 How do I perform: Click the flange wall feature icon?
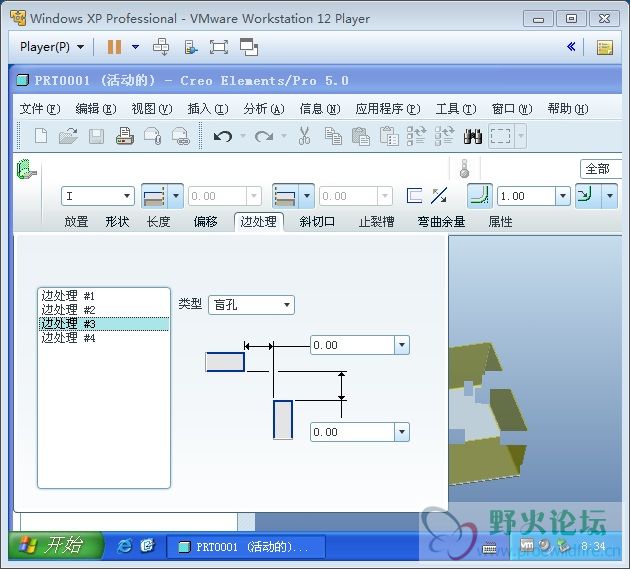pos(27,169)
